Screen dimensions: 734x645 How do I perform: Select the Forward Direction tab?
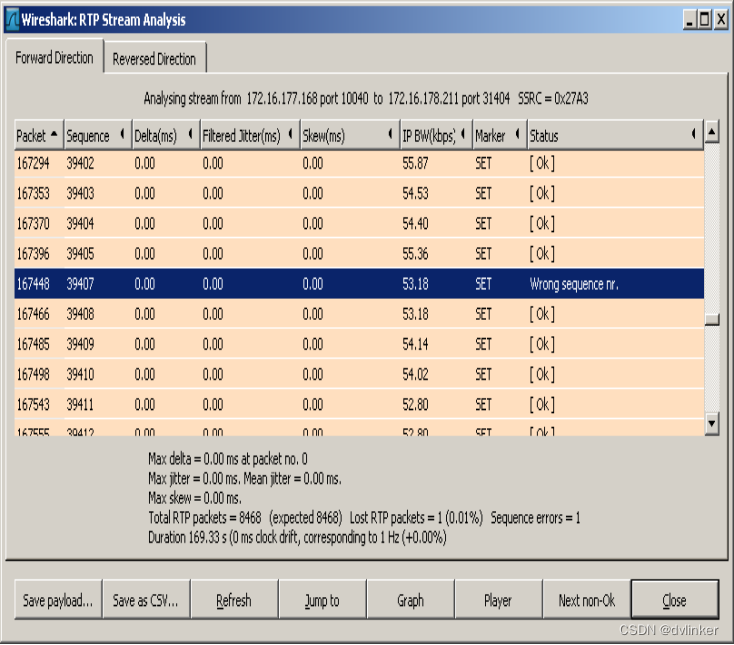point(54,57)
